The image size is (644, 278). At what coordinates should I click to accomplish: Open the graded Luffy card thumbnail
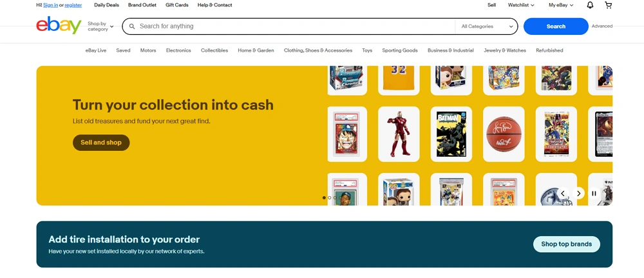tap(347, 134)
